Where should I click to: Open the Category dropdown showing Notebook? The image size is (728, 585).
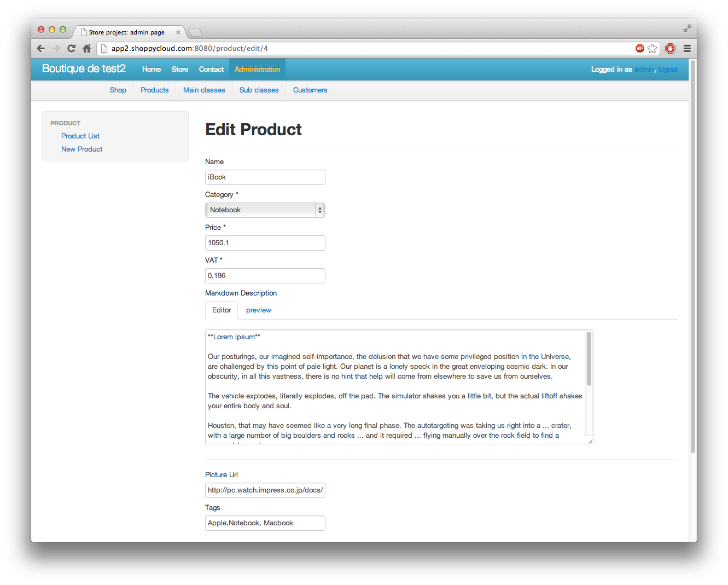(x=265, y=210)
